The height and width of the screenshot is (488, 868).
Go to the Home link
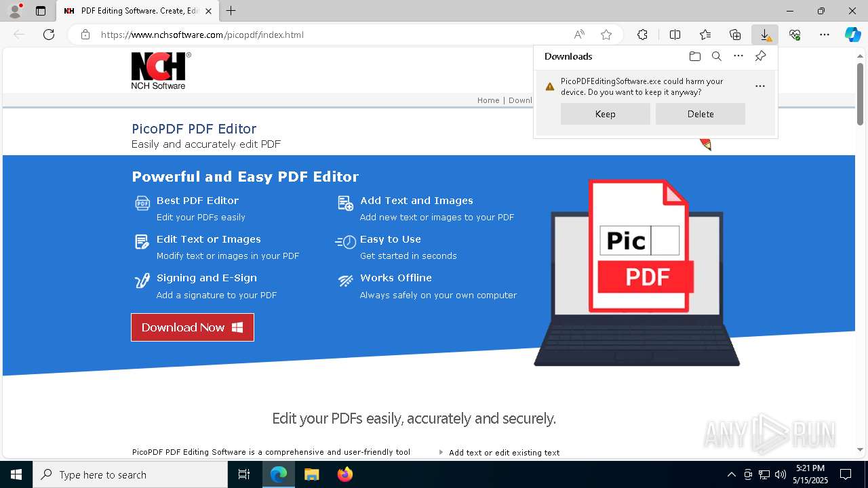point(488,100)
